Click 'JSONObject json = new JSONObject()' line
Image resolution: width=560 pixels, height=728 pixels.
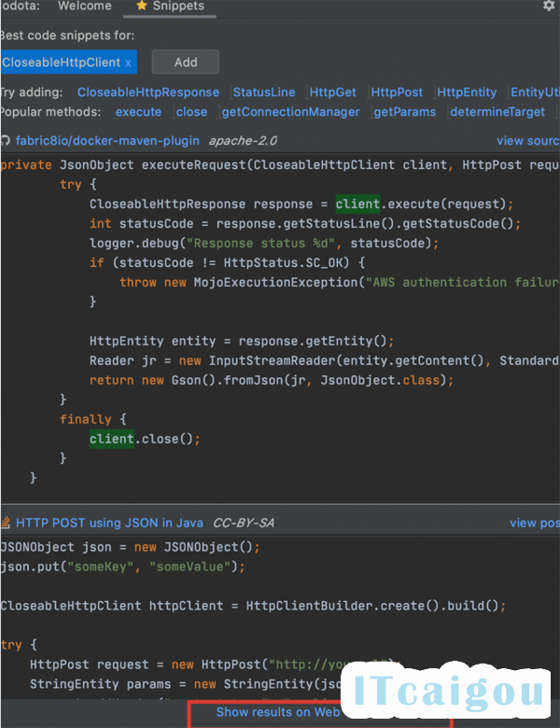[130, 547]
